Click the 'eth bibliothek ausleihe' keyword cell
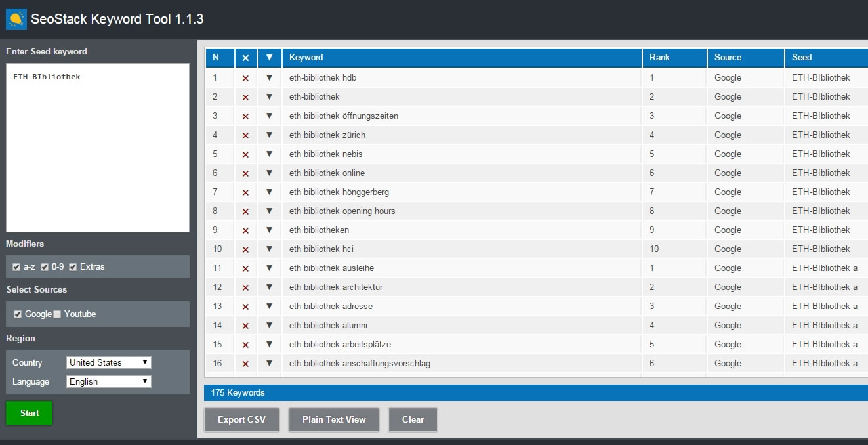 [x=462, y=268]
